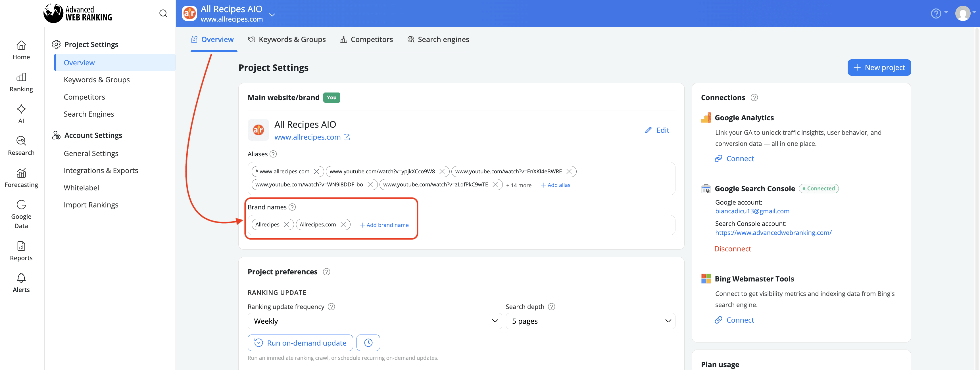The width and height of the screenshot is (980, 370).
Task: Open General Settings in sidebar
Action: tap(91, 154)
